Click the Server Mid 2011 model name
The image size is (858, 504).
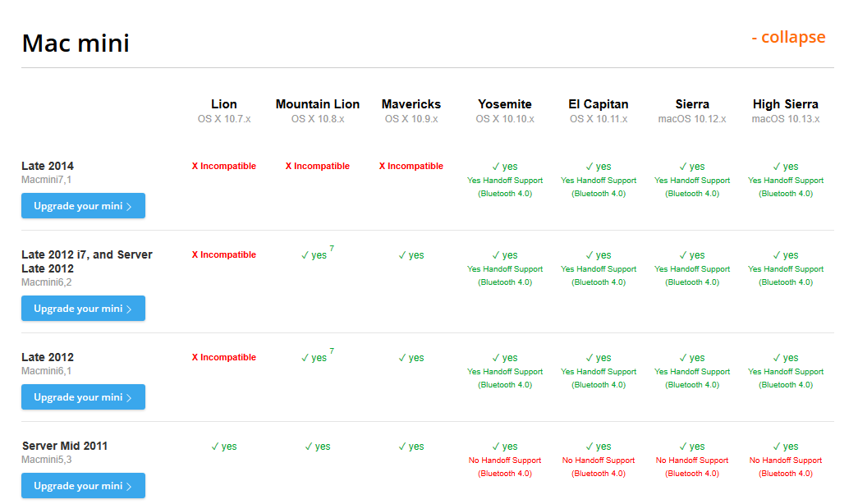pos(65,446)
